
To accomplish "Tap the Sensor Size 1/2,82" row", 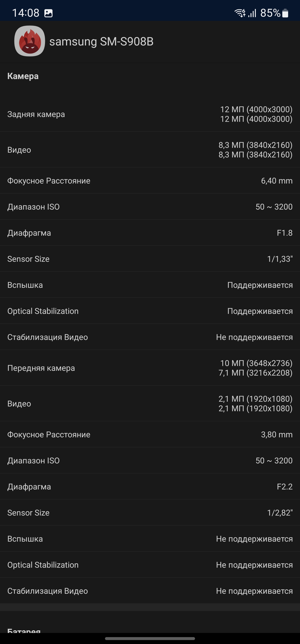I will point(150,513).
